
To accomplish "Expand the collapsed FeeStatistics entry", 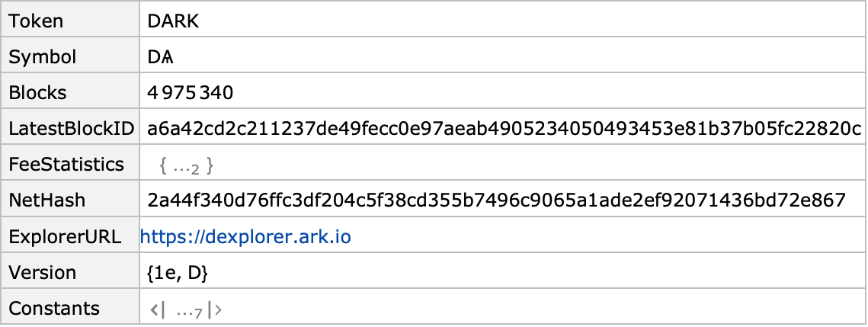I will pyautogui.click(x=187, y=165).
